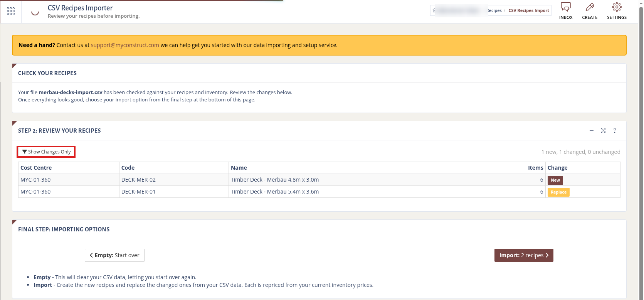
Task: Select CSV Recipes Import breadcrumb
Action: [529, 10]
